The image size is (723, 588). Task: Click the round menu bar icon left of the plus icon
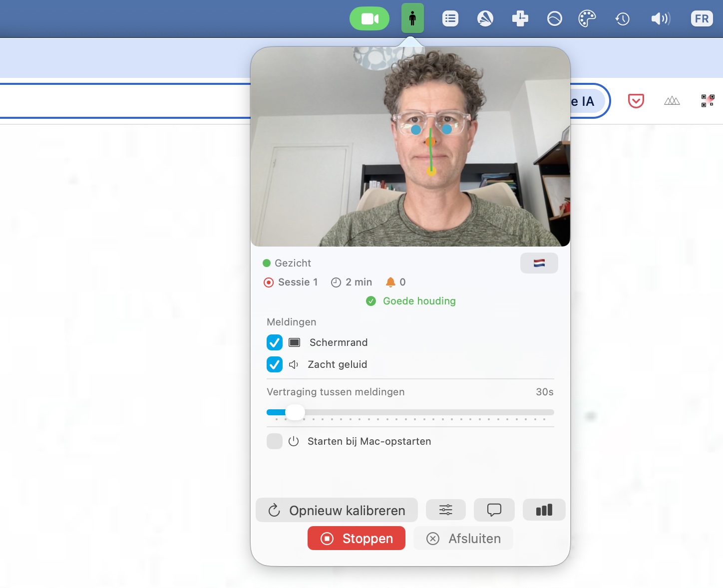(x=485, y=19)
